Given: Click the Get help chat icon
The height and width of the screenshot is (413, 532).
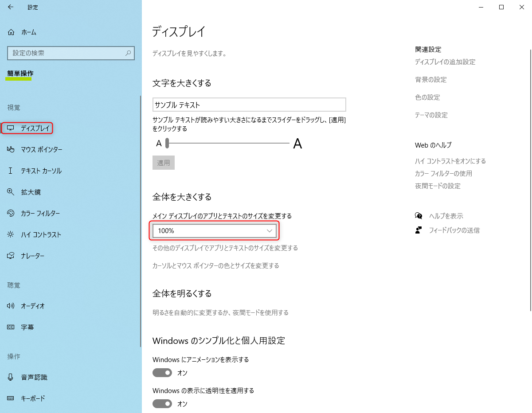Looking at the screenshot, I should 419,216.
